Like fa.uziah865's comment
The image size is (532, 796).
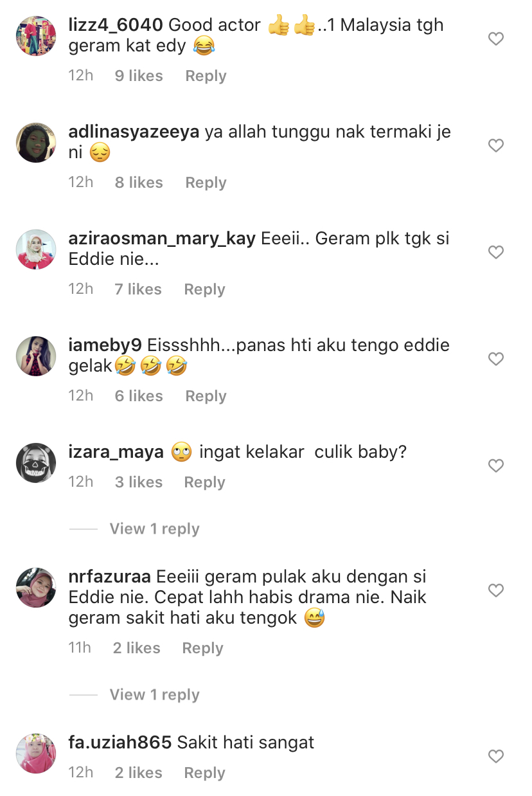pyautogui.click(x=495, y=757)
